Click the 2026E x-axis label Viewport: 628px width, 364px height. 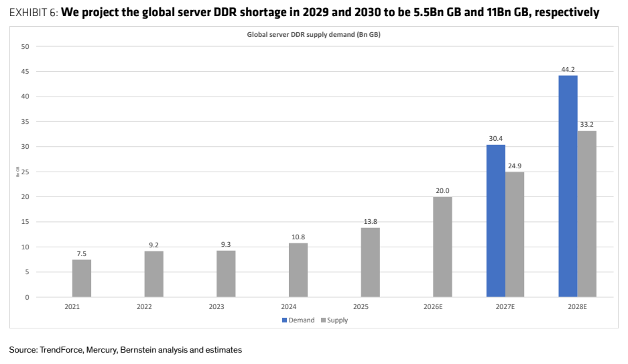pos(433,307)
